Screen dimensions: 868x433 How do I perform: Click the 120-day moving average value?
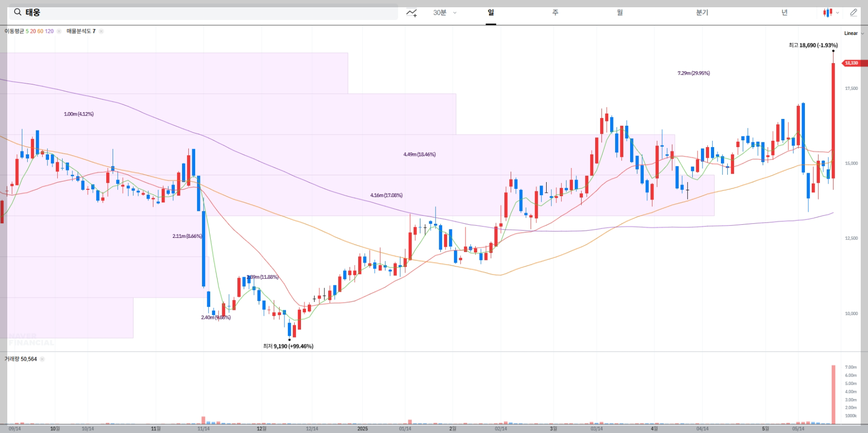click(x=49, y=31)
